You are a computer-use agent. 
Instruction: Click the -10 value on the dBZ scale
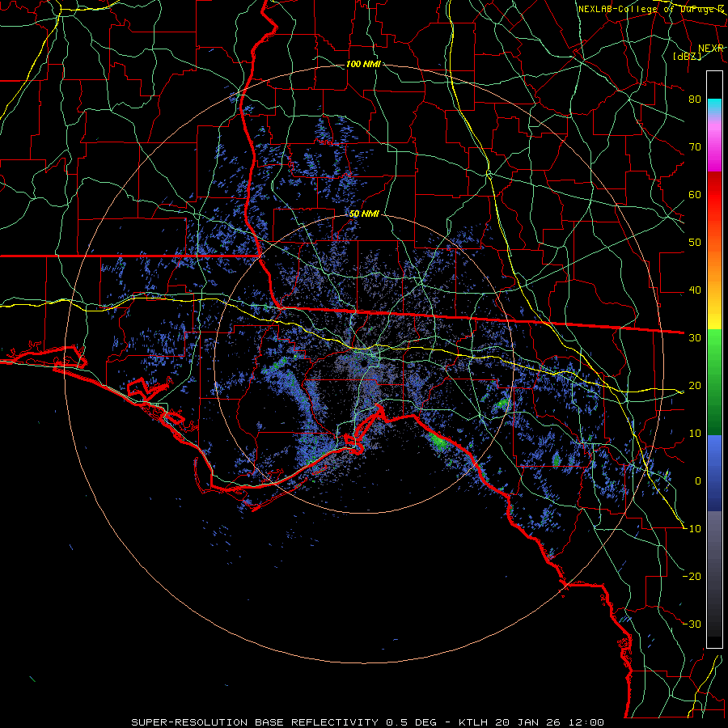pos(692,528)
